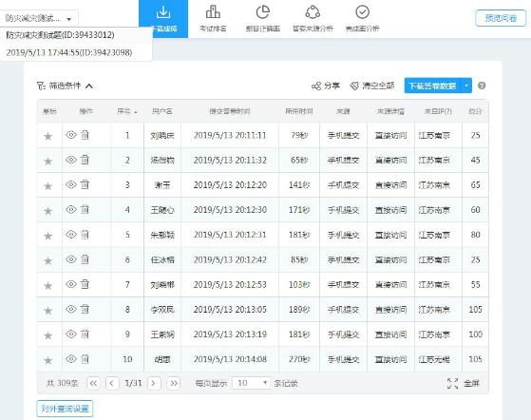Click the 全屏 fullscreen icon

pyautogui.click(x=452, y=384)
